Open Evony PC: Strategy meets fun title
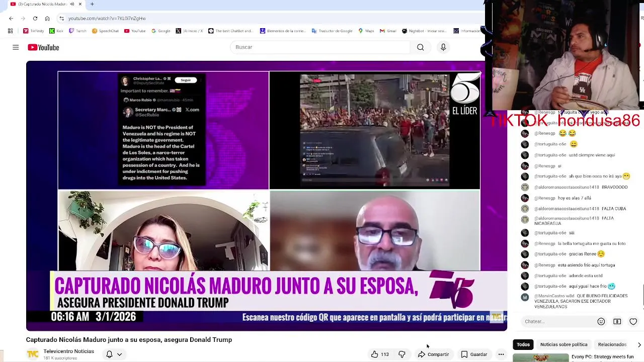 (x=602, y=357)
